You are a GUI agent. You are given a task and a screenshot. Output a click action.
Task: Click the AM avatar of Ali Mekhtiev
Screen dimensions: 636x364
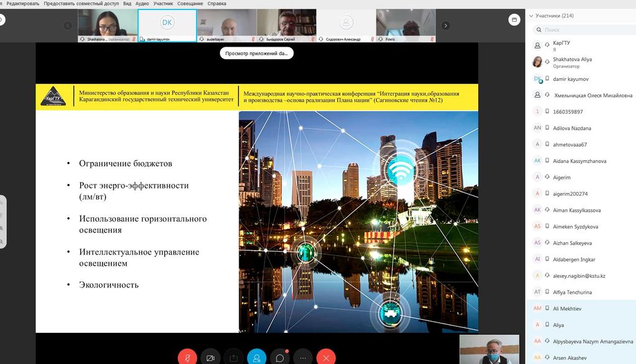click(537, 308)
